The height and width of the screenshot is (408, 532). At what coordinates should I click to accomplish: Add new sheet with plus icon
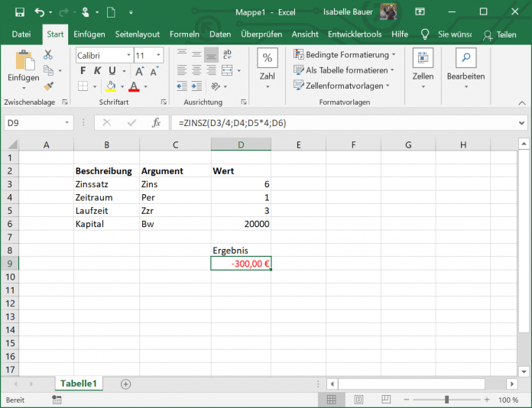tap(125, 384)
